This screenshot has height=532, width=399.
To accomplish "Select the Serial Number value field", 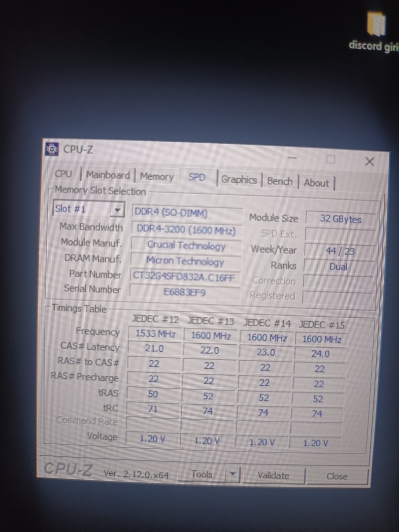I will coord(184,292).
